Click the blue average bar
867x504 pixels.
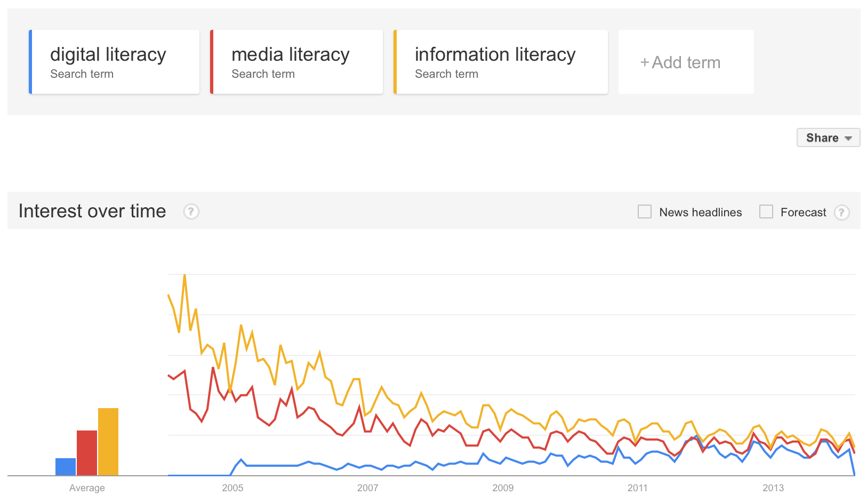66,467
